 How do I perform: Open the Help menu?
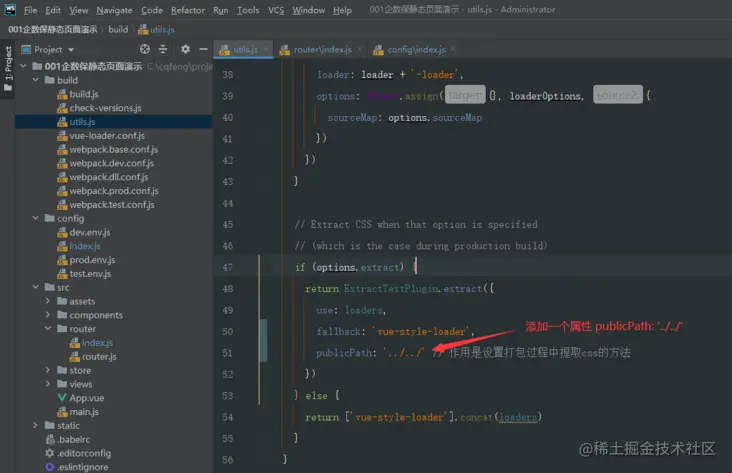342,10
